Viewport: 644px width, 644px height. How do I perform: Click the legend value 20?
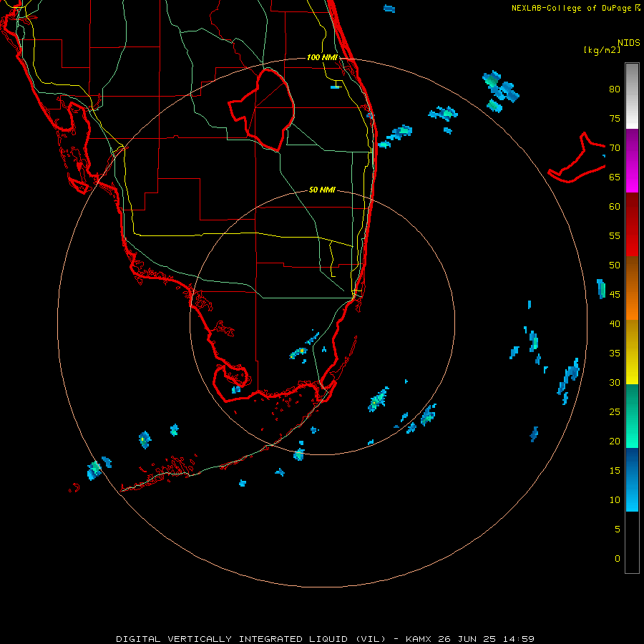[x=615, y=441]
